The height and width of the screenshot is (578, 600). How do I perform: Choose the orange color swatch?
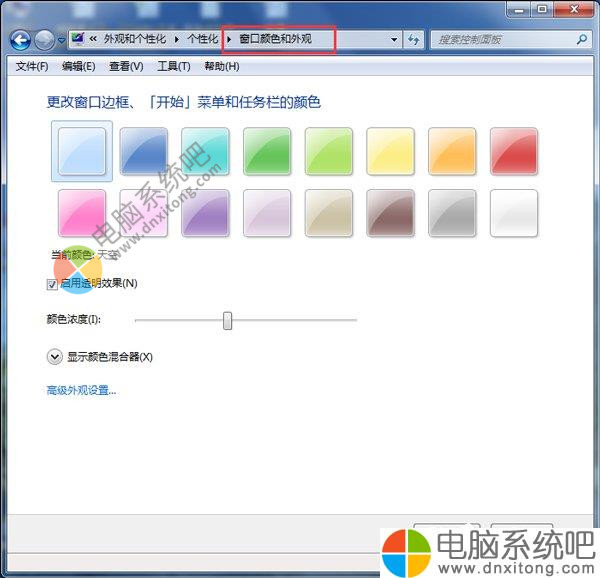452,151
